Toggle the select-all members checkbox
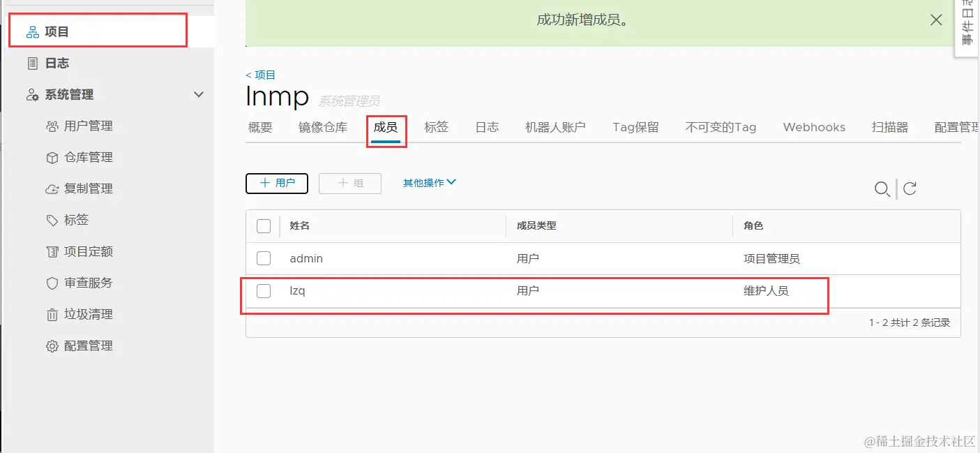This screenshot has width=980, height=453. pyautogui.click(x=264, y=226)
